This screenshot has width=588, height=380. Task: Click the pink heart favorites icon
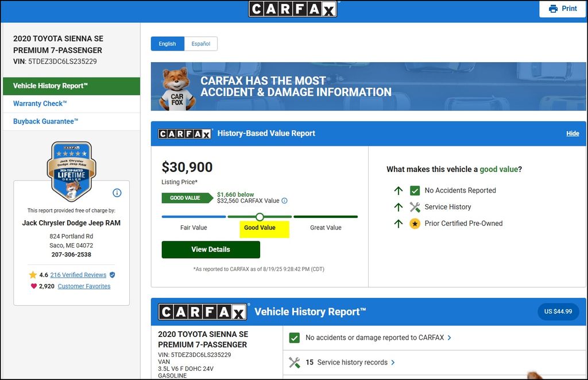pos(34,286)
